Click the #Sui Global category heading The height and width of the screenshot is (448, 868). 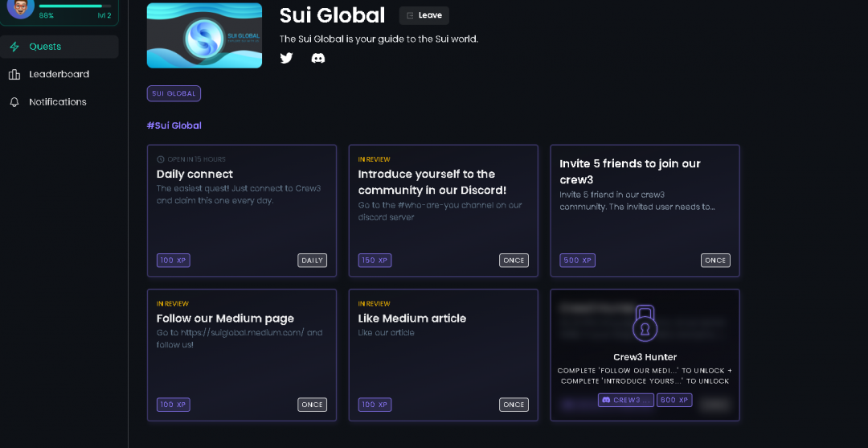[174, 125]
